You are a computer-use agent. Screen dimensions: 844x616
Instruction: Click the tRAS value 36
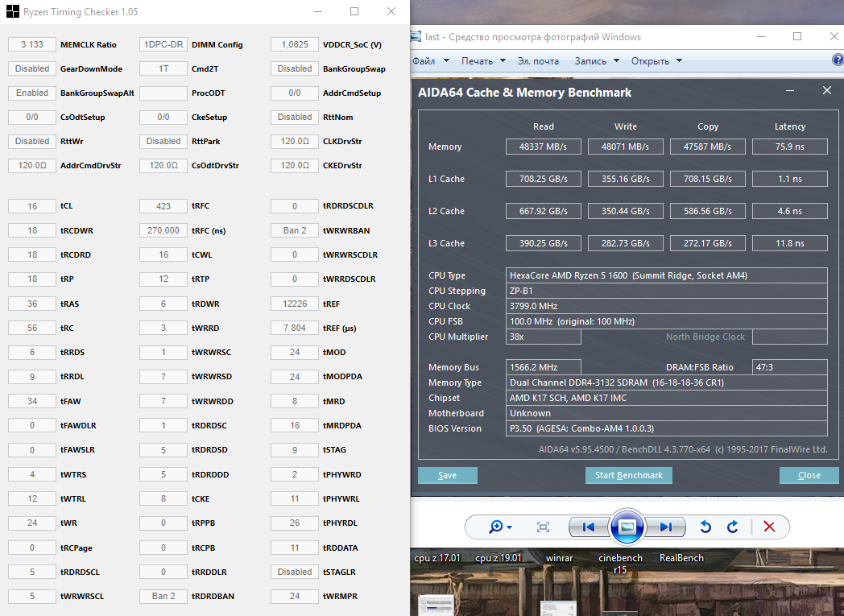(32, 304)
